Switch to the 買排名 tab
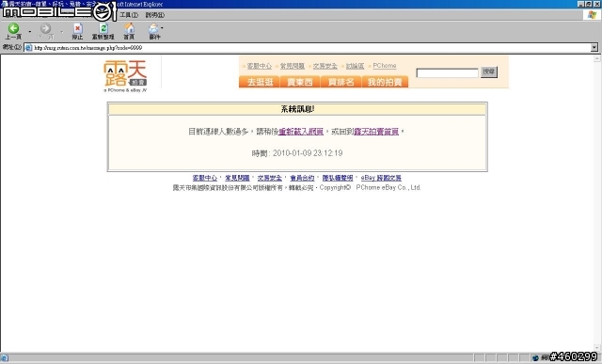 tap(341, 82)
